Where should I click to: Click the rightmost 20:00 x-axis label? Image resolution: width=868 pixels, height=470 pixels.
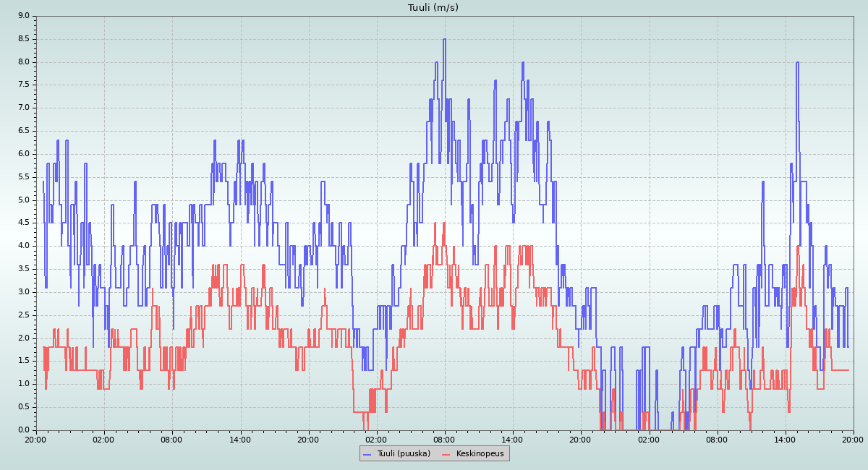tap(853, 439)
